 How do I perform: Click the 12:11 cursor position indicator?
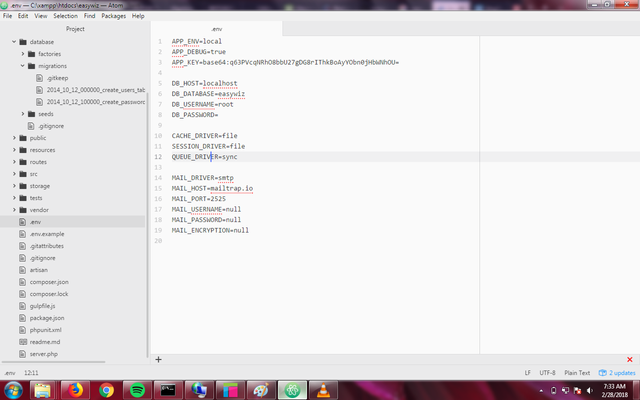pos(31,373)
